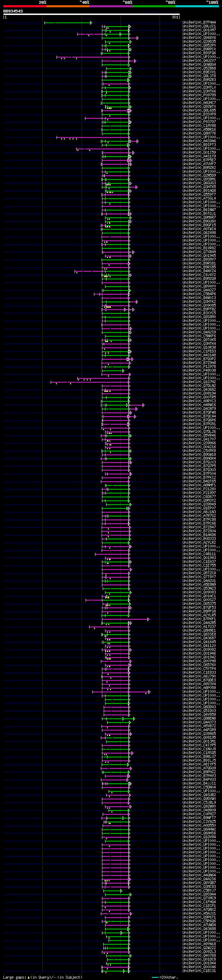
Task: Click the cyan ~100% identity legend segment
Action: [197, 6]
